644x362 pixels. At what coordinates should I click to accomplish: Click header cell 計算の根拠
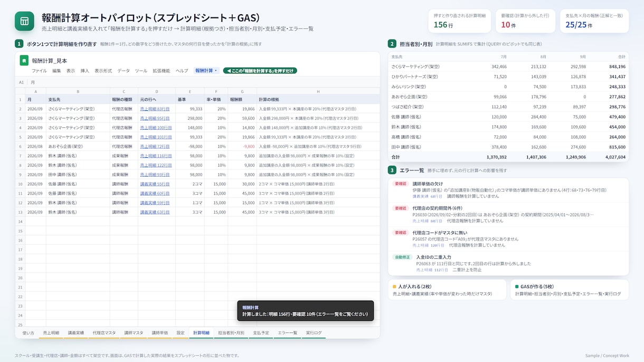pos(318,99)
